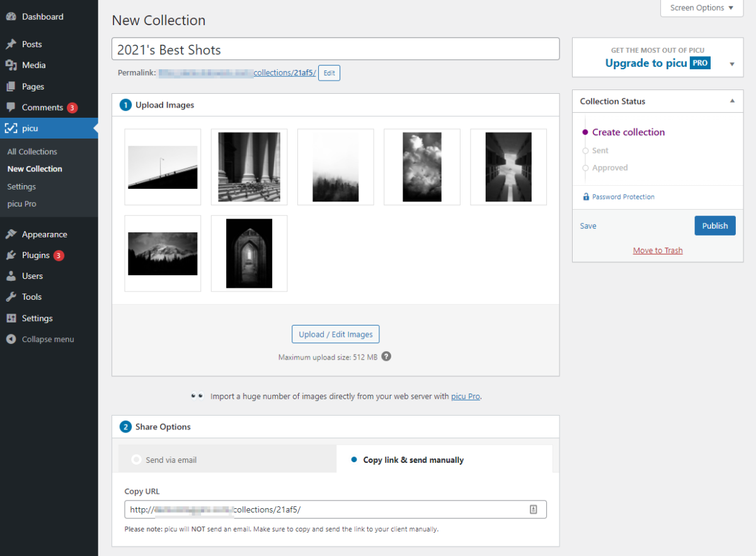Select the bridge and lamppost thumbnail
Viewport: 756px width, 556px height.
point(163,167)
